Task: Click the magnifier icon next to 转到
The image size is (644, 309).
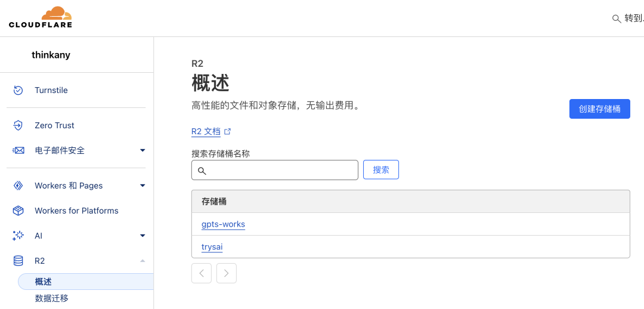Action: [x=617, y=18]
